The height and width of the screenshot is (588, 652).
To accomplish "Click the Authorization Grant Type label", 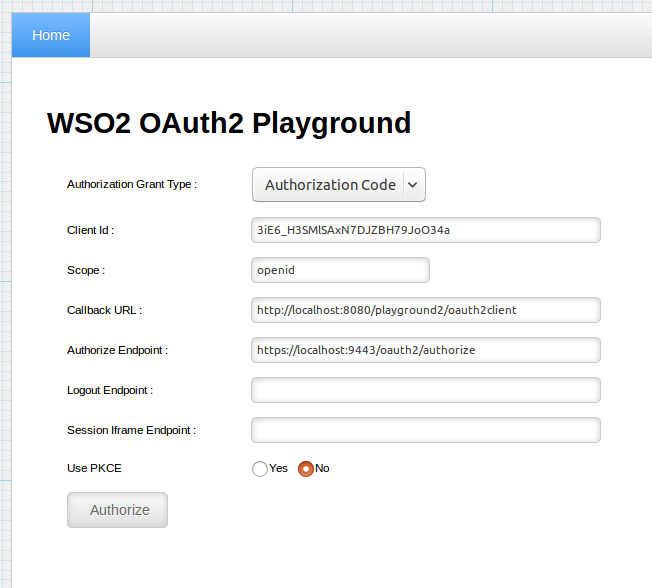I will pyautogui.click(x=132, y=184).
